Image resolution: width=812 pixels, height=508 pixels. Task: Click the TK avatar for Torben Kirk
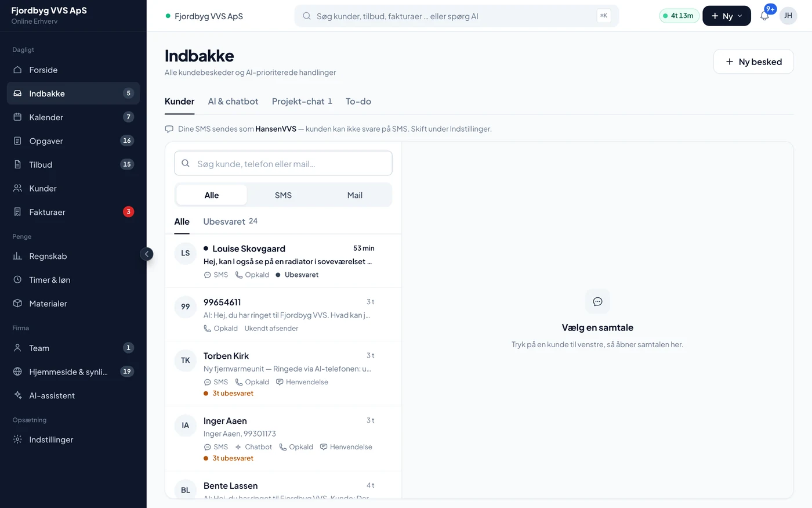coord(186,361)
